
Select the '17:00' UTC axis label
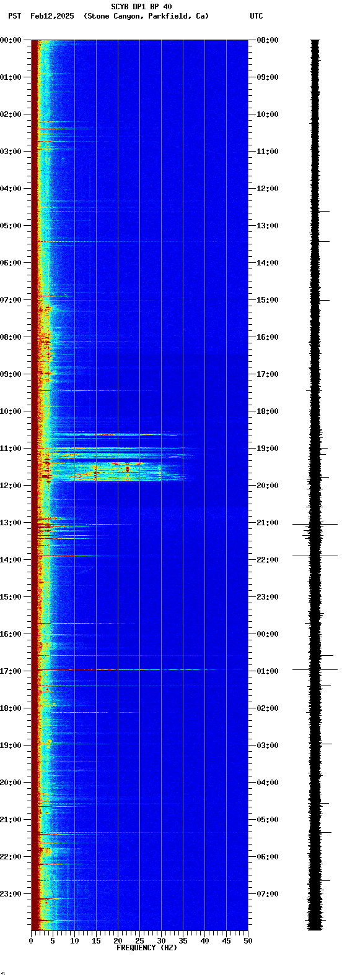[268, 374]
